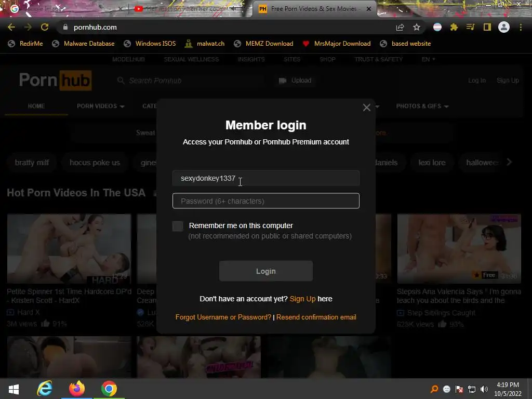Toggle the browser side panel

click(x=487, y=27)
